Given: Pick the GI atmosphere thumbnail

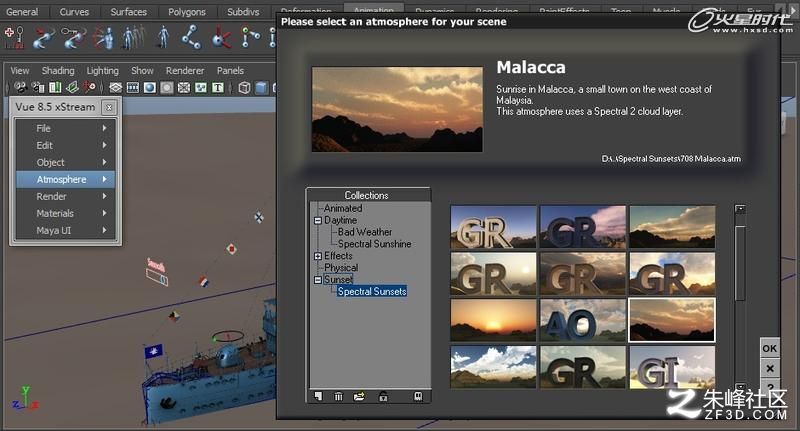Looking at the screenshot, I should tap(672, 367).
